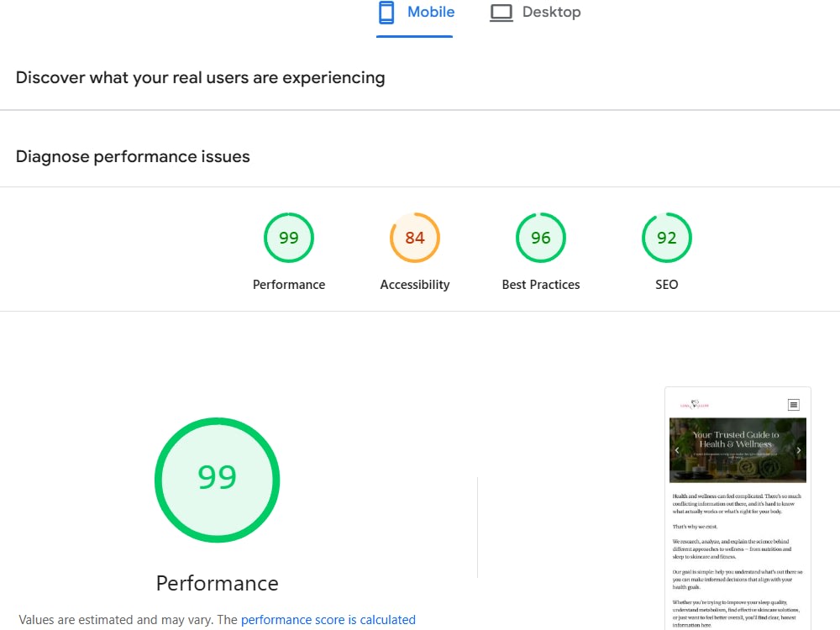Open the page screenshot thumbnail
This screenshot has width=840, height=630.
pyautogui.click(x=738, y=508)
